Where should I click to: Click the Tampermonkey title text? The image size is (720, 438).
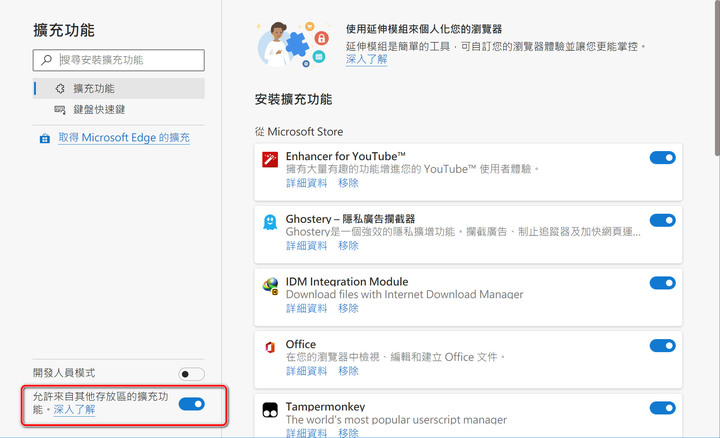[325, 407]
